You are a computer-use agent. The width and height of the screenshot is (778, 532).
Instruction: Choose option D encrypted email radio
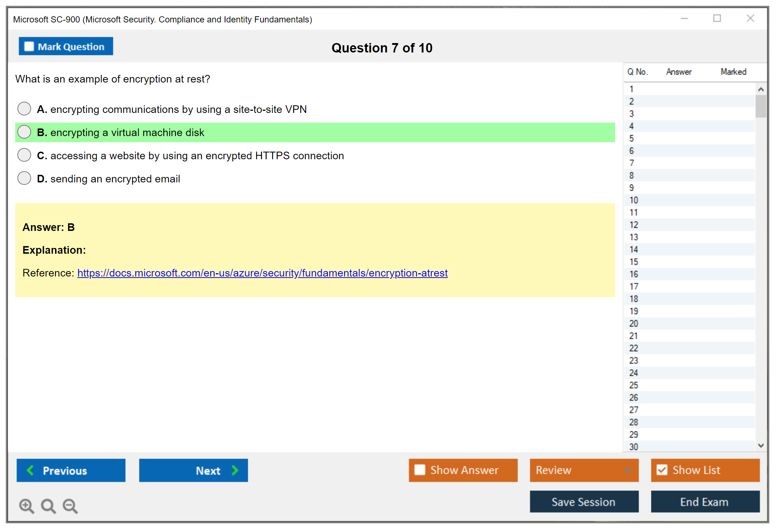click(24, 178)
